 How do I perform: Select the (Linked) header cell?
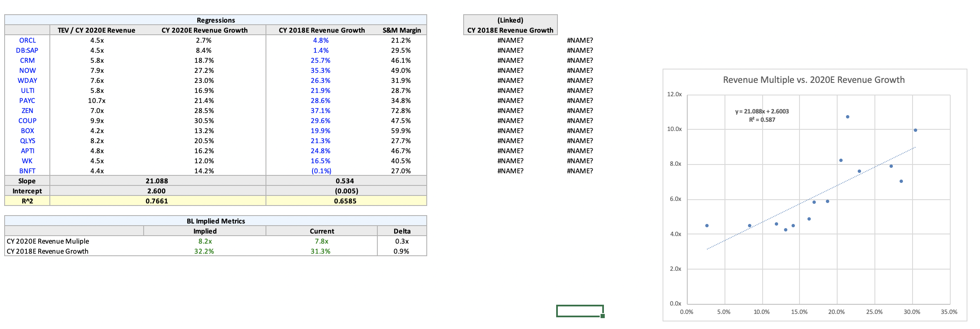(x=510, y=20)
